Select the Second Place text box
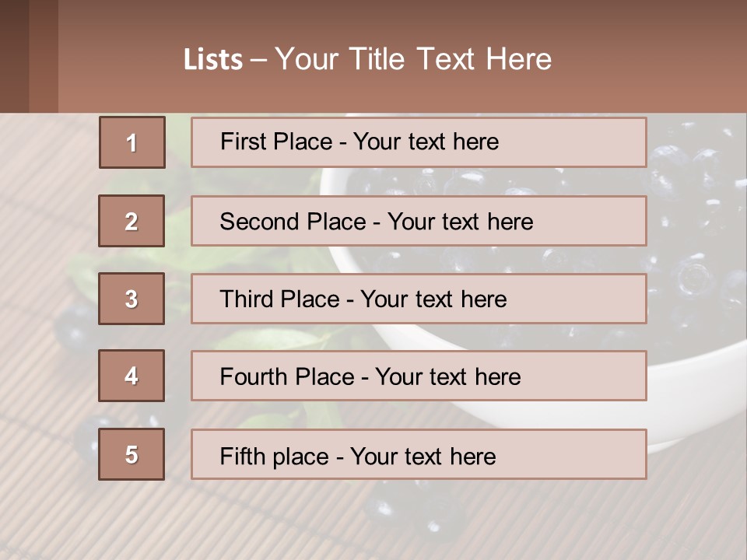This screenshot has width=747, height=560. click(419, 221)
